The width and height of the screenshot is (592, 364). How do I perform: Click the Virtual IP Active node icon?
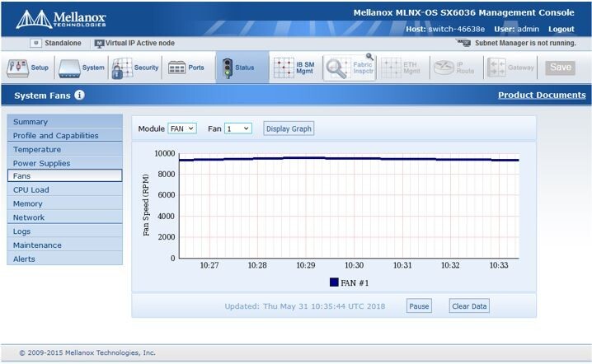click(99, 44)
